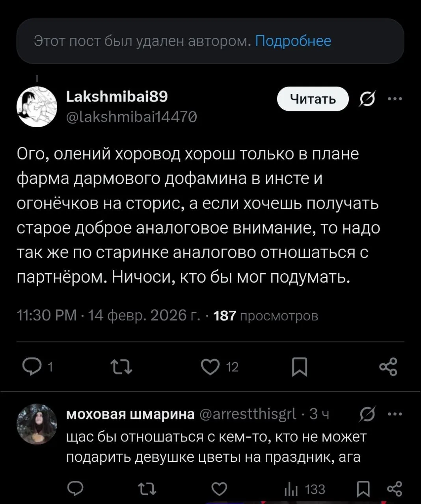The image size is (421, 504).
Task: Open the Подробнее link in deleted notice
Action: (293, 41)
